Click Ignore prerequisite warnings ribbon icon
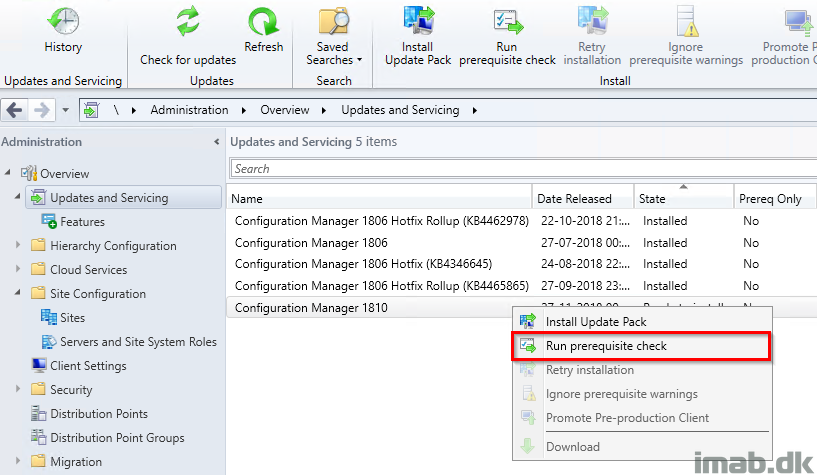The image size is (817, 475). coord(686,21)
